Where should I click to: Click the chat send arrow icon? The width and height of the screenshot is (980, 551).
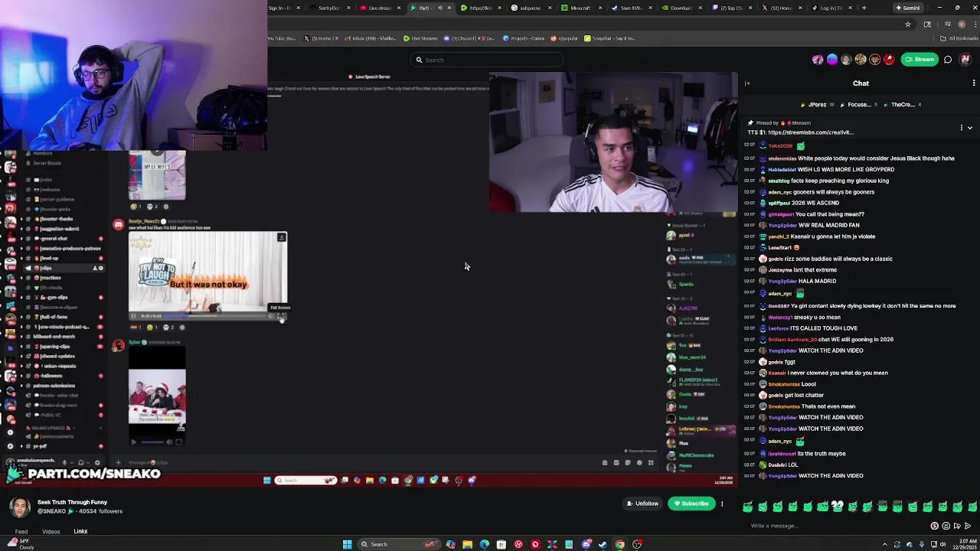tap(968, 526)
